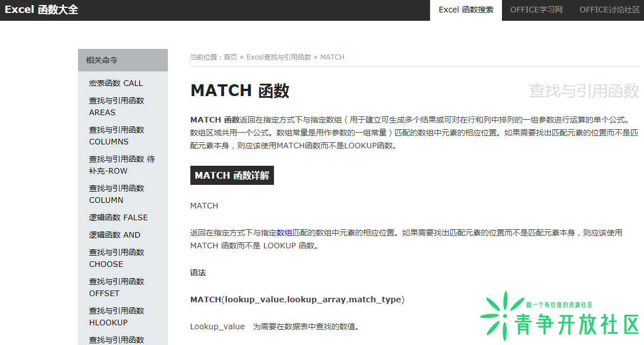Switch to the Excel 函数搜索 tab
Screen dimensions: 644x345
point(466,10)
